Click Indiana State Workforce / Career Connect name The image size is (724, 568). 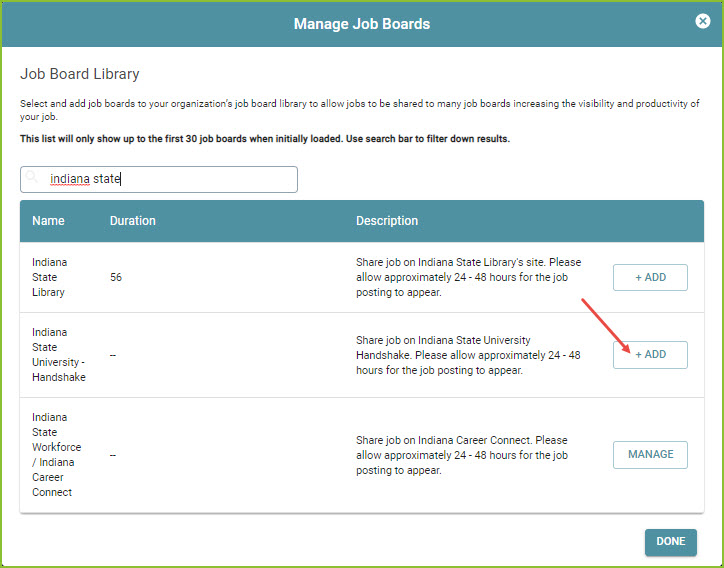56,454
